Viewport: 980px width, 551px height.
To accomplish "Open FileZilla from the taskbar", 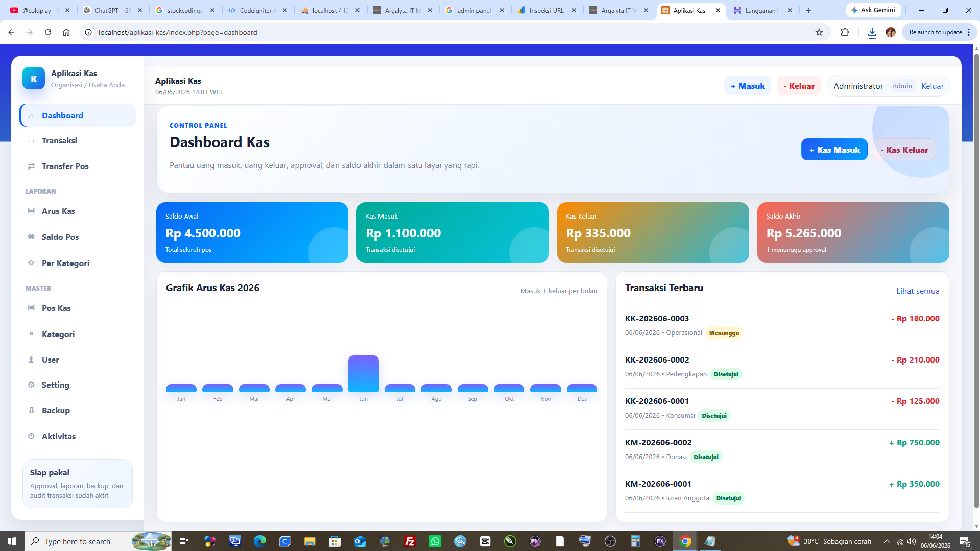I will coord(410,541).
